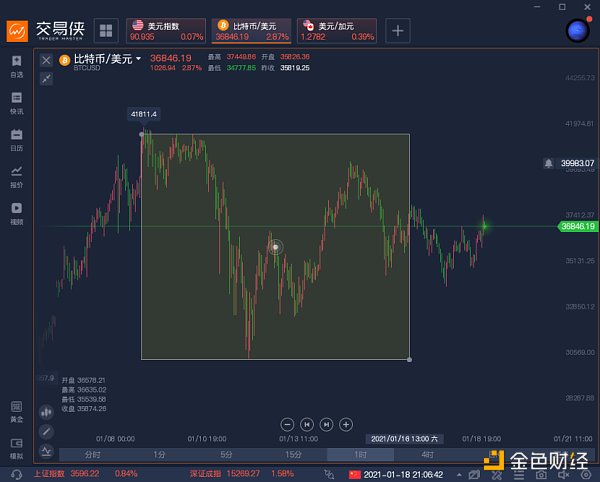Open the 报价 quotes sidebar icon
This screenshot has height=482, width=600.
pyautogui.click(x=16, y=176)
